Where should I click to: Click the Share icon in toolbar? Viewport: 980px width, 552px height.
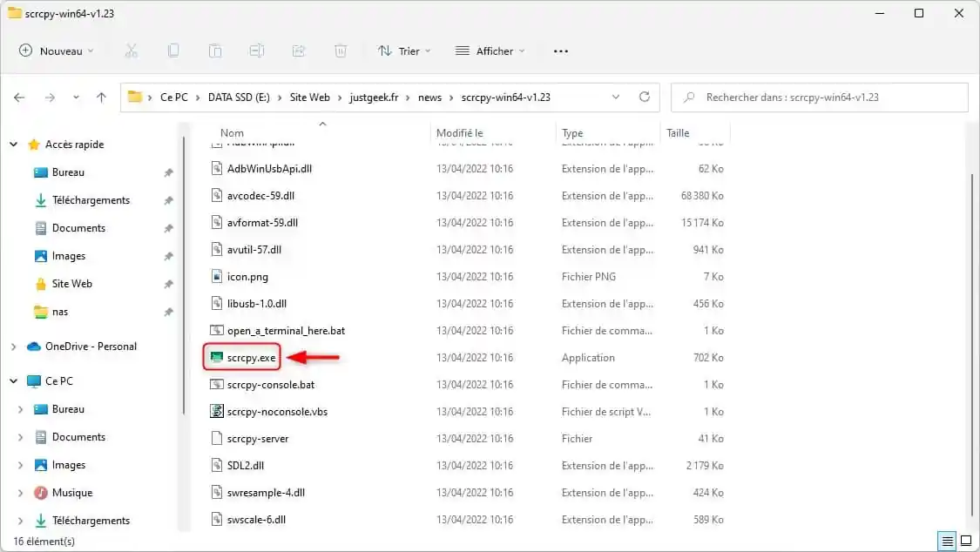(299, 51)
